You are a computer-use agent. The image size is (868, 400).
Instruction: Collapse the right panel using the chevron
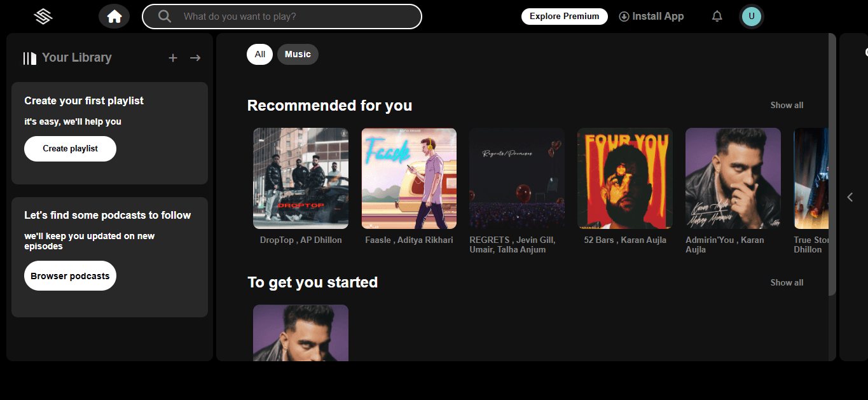point(850,197)
